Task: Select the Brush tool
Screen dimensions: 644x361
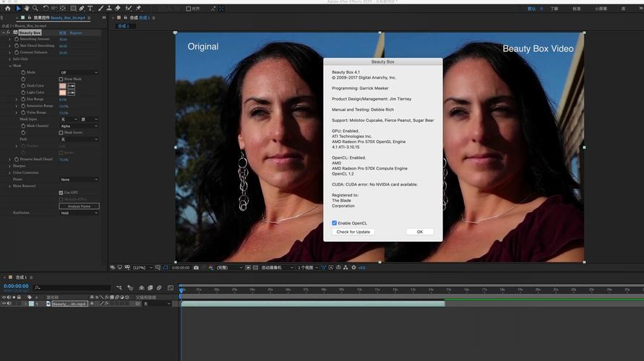Action: 100,8
